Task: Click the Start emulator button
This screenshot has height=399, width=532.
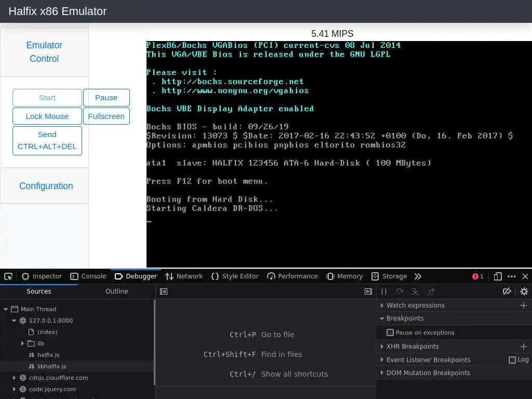Action: tap(47, 98)
